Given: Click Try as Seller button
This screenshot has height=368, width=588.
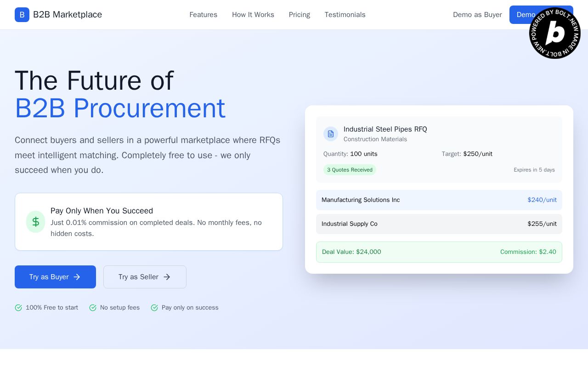Looking at the screenshot, I should [145, 277].
